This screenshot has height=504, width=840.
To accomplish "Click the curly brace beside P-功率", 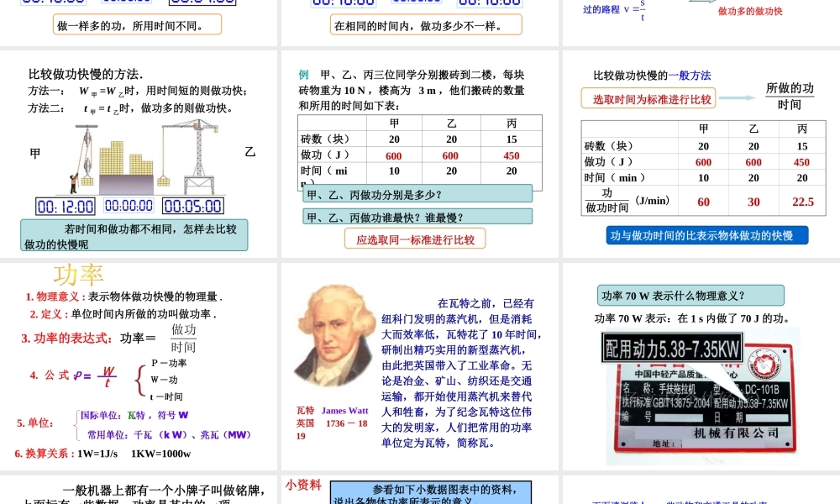I will click(x=139, y=380).
